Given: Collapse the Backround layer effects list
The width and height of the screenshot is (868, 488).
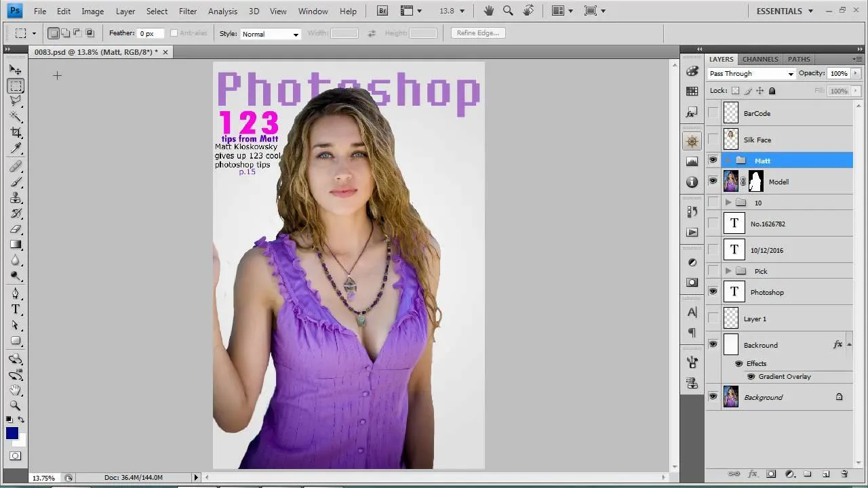Looking at the screenshot, I should 850,345.
